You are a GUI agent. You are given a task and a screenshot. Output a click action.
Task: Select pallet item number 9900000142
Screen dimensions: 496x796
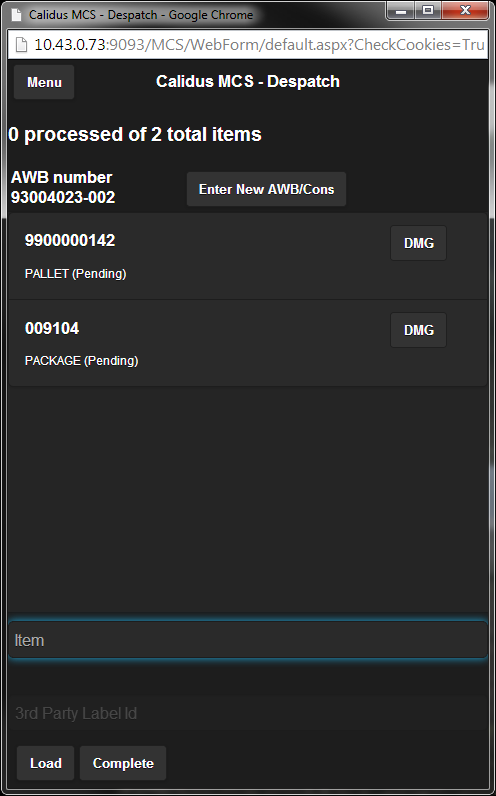pyautogui.click(x=70, y=240)
